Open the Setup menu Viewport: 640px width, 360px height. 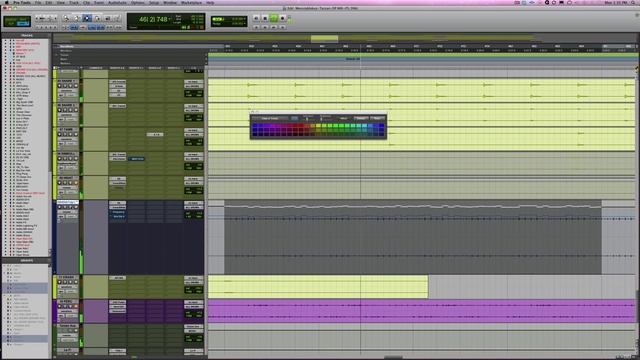point(154,2)
